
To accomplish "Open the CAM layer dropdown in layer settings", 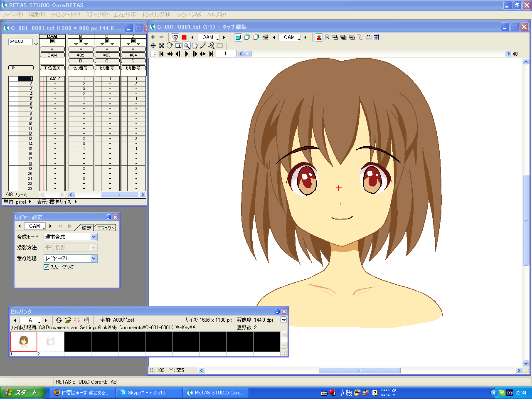I will [x=35, y=226].
